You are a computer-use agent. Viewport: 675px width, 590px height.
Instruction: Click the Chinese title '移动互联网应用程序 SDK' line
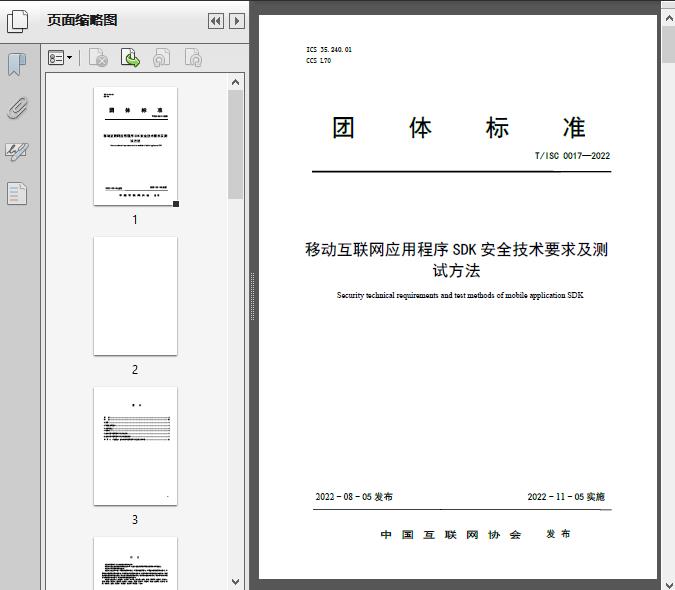[x=456, y=250]
